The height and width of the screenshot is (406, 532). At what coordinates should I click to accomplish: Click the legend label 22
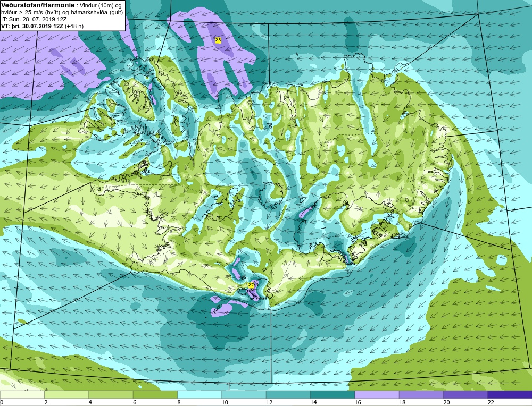coord(491,402)
